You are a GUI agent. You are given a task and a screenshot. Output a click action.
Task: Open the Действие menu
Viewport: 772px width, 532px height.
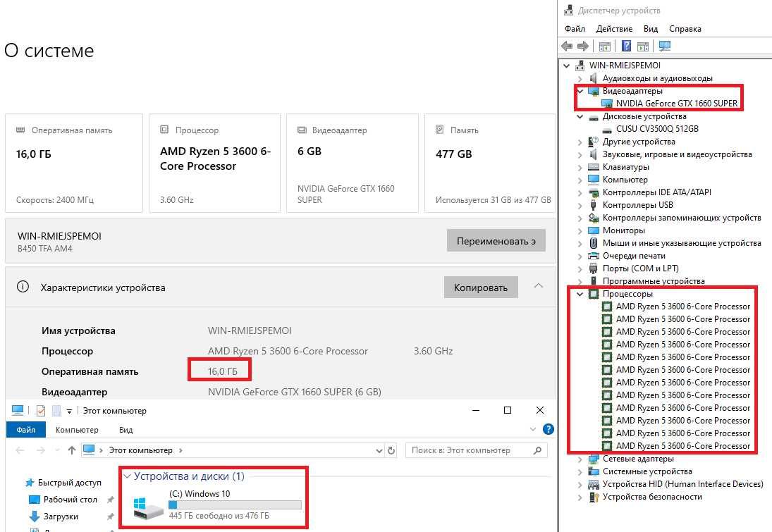614,29
